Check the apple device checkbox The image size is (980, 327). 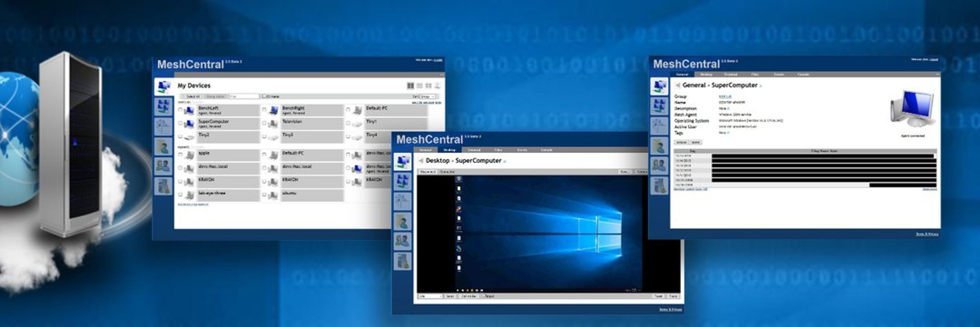(x=180, y=155)
